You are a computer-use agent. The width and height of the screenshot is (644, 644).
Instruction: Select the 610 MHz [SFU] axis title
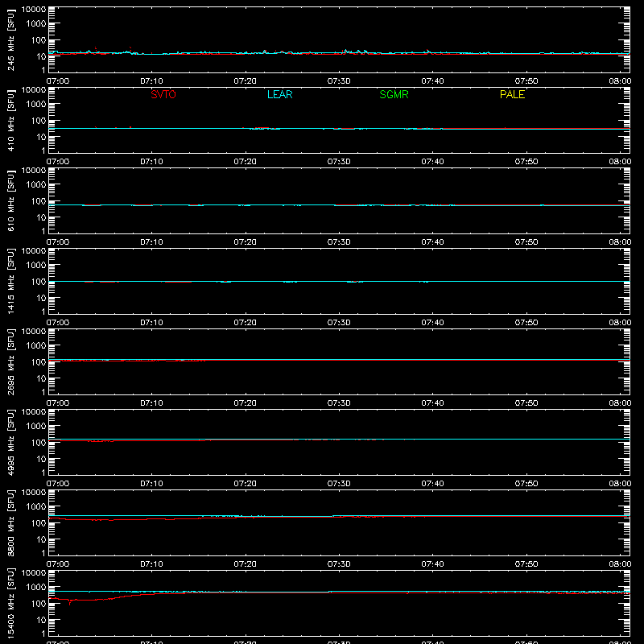(10, 200)
